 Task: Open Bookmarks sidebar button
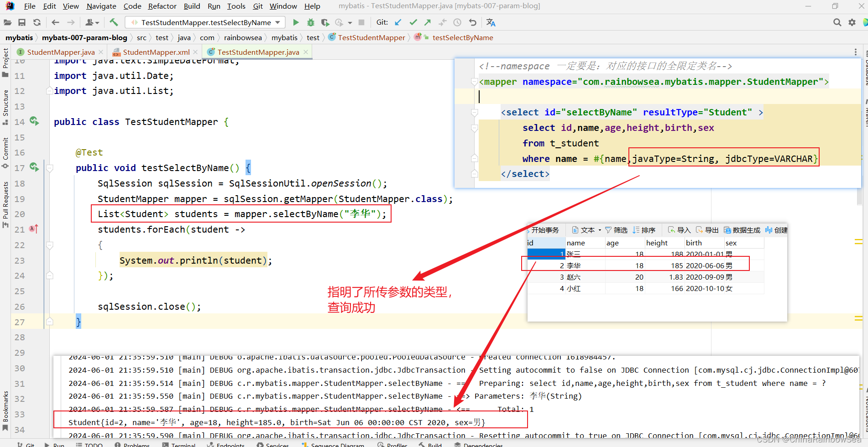point(5,411)
